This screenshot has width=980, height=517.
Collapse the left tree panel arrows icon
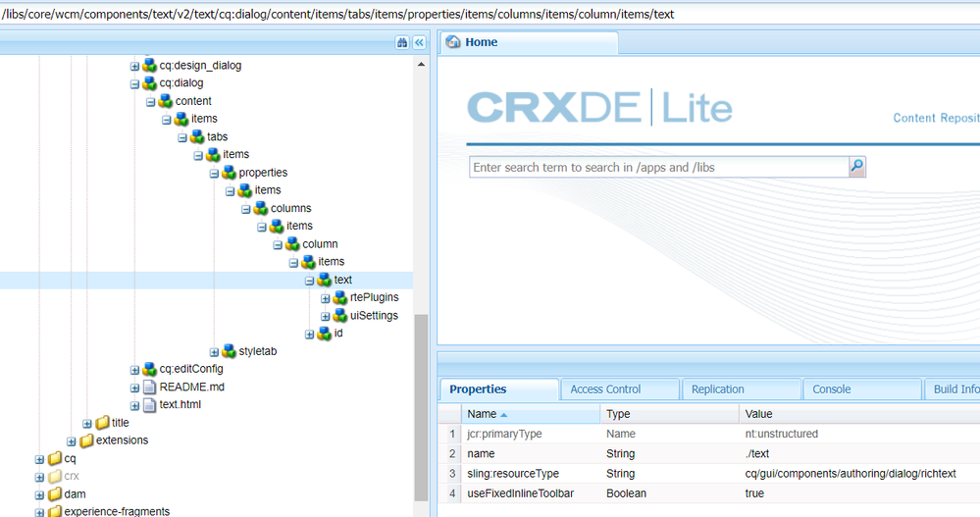tap(419, 42)
